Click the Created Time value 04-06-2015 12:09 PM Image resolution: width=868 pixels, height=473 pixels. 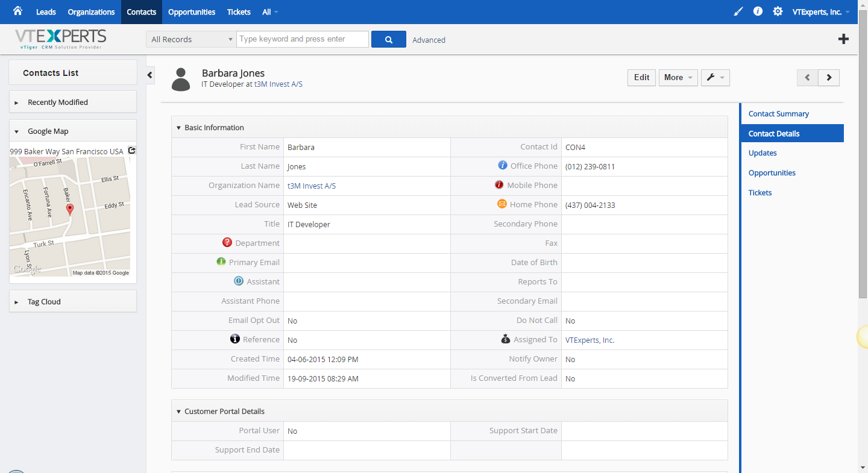323,360
